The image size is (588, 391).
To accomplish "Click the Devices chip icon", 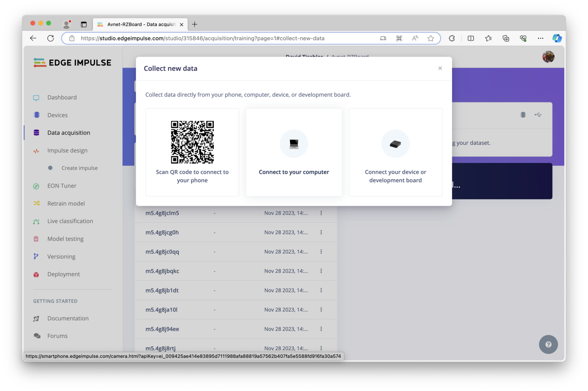I will point(36,115).
